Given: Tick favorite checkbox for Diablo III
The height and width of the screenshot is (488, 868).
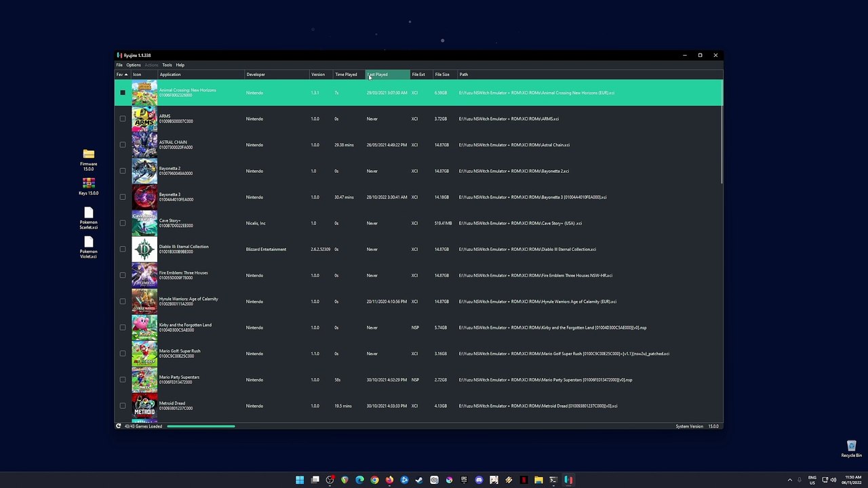Looking at the screenshot, I should [123, 249].
